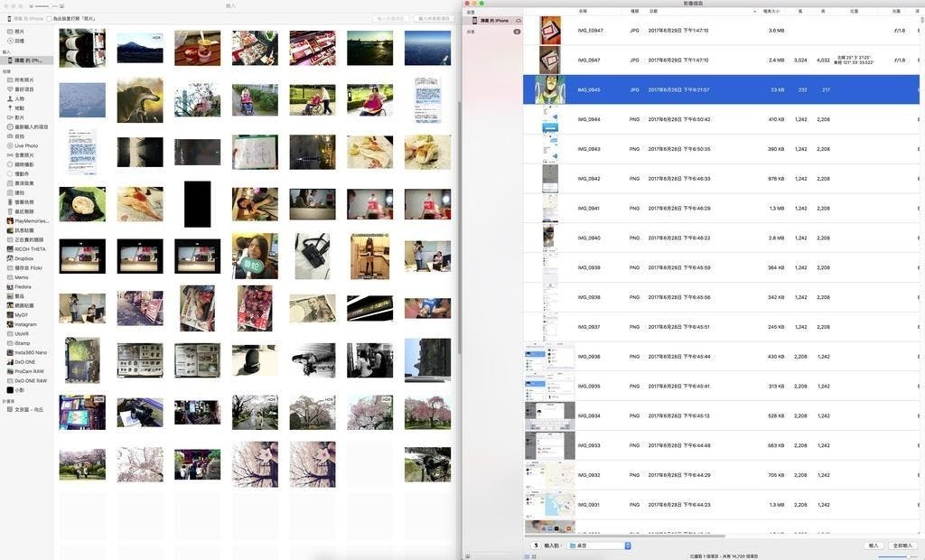Select the 人物 (People) silhouette icon
This screenshot has width=925, height=560.
(x=10, y=98)
